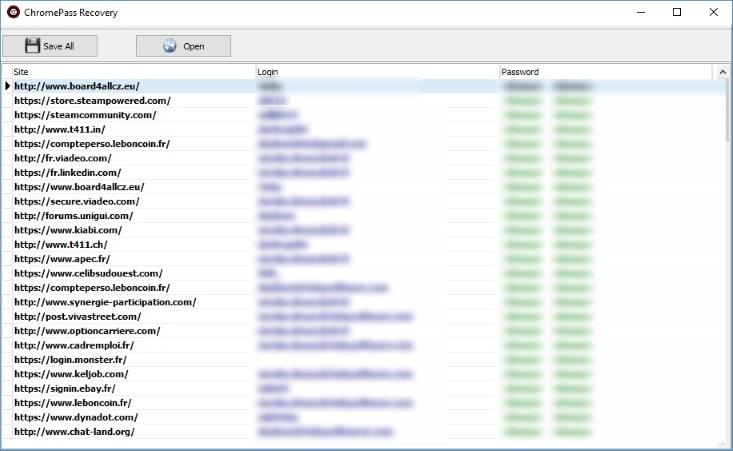Click the scrollbar up arrow

click(723, 72)
